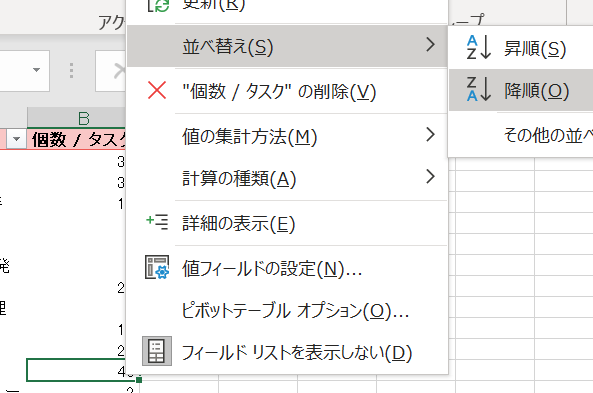Screen dimensions: 593x393
Task: Open the pivot row filter dropdown
Action: tap(16, 139)
